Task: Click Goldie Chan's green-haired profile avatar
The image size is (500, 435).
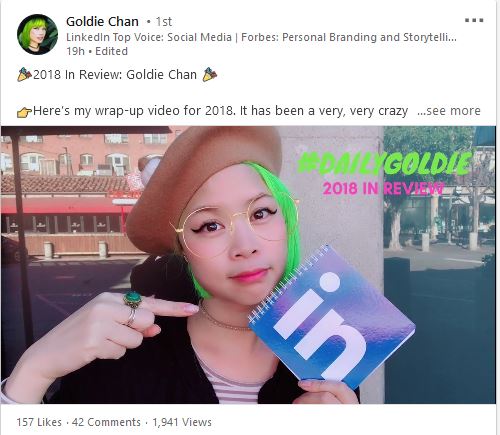Action: tap(37, 34)
